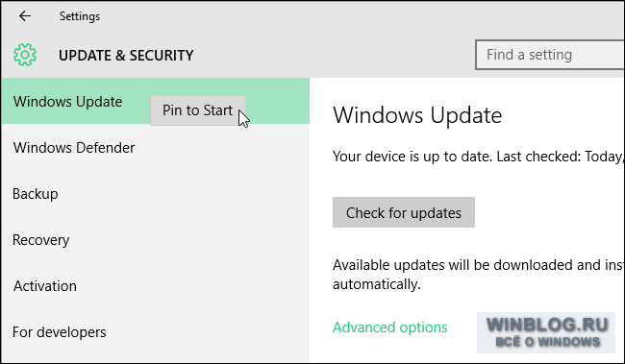
Task: Switch to the Recovery section
Action: (155, 240)
